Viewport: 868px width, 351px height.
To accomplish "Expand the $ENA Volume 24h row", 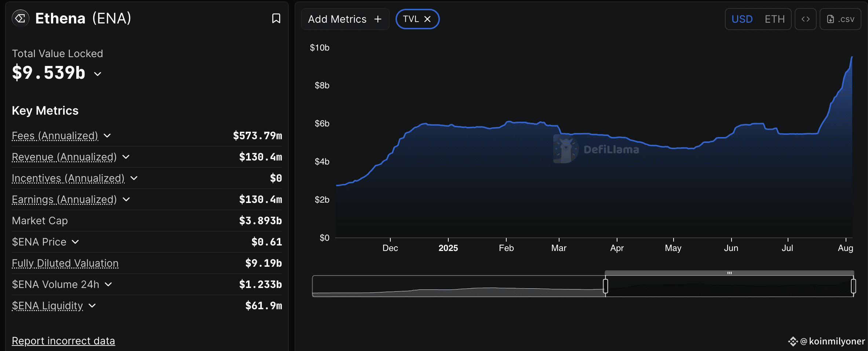I will click(108, 284).
